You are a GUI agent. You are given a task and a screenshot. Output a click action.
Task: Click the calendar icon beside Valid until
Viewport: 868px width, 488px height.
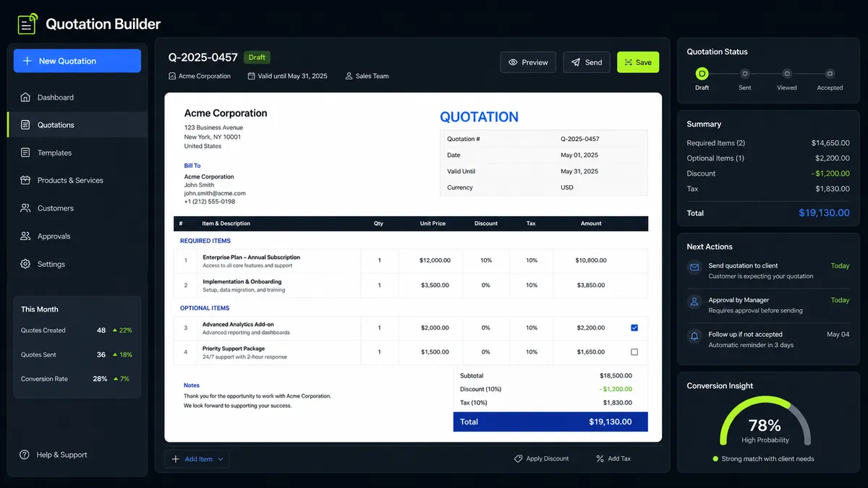(x=251, y=76)
